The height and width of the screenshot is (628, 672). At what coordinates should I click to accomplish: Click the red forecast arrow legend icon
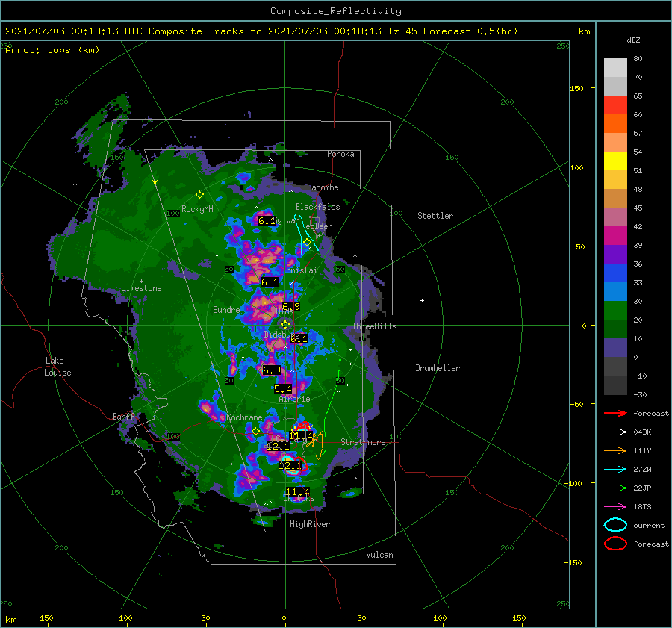[x=615, y=413]
